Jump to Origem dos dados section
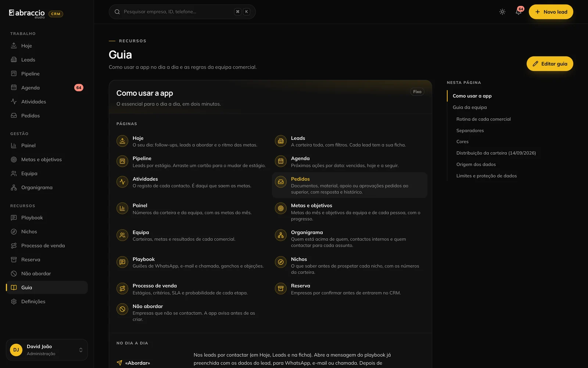The height and width of the screenshot is (368, 588). point(476,164)
